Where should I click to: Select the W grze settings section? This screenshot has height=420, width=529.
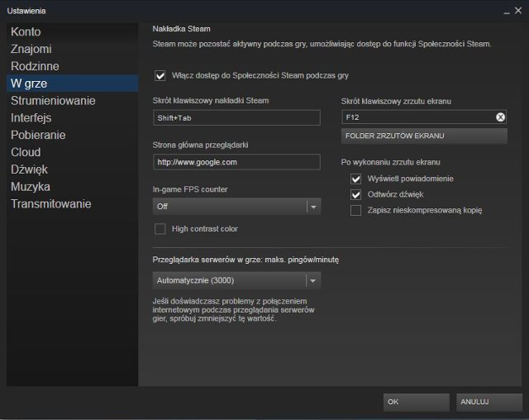click(72, 84)
